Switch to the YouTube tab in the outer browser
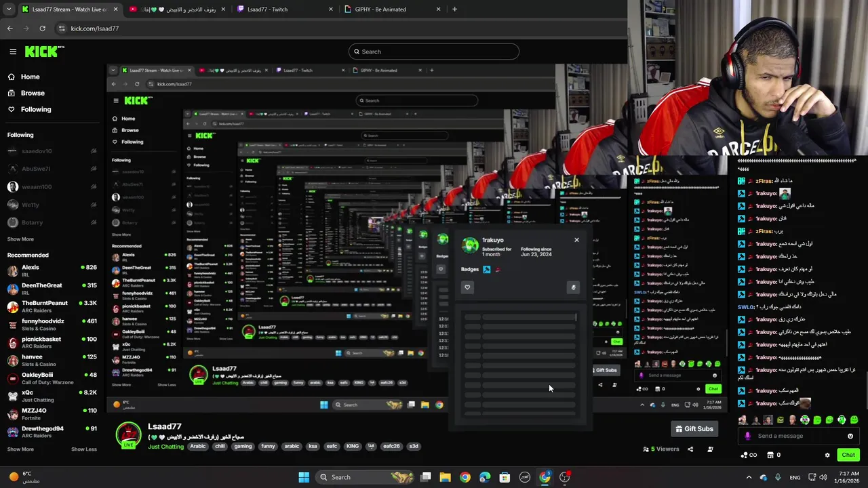The width and height of the screenshot is (868, 488). pos(176,9)
